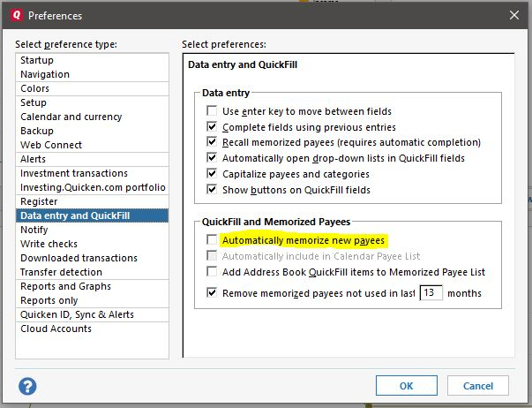Uncheck Show buttons on QuickFill fields
Screen dimensions: 532x408
tap(212, 189)
